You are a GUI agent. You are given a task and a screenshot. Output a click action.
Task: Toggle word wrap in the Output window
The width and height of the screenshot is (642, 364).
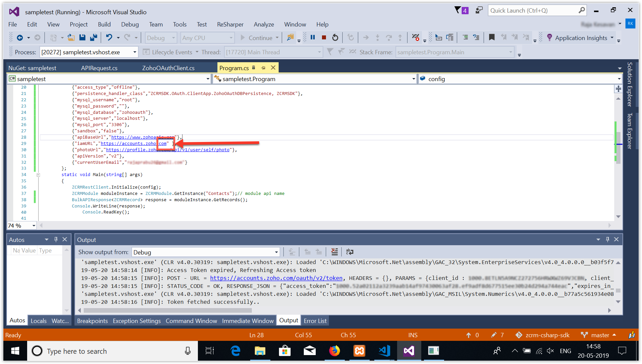(x=349, y=252)
